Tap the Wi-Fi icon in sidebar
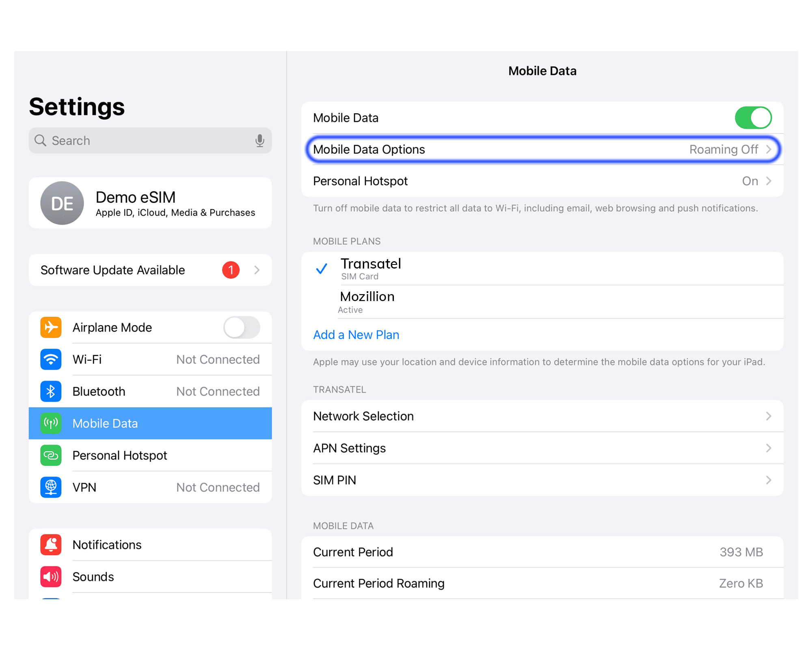This screenshot has width=812, height=650. (x=51, y=359)
